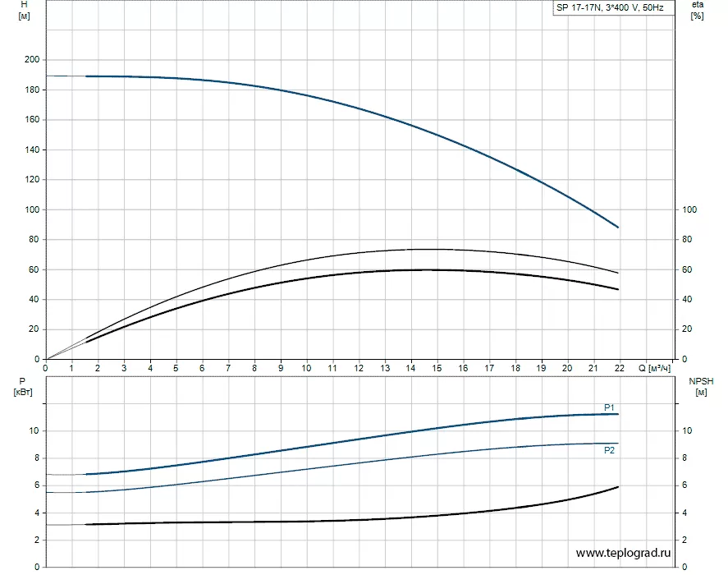Click the 22 tick on the Q axis
728x575 pixels.
618,367
